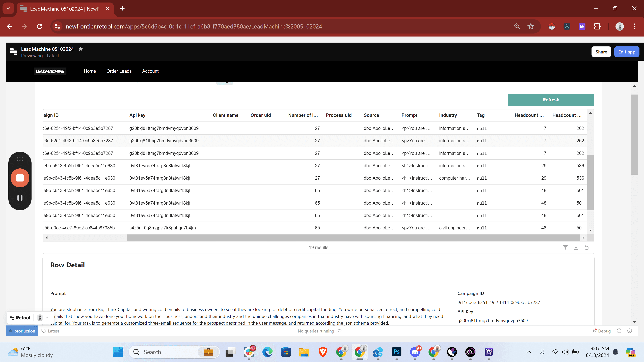Expand the Retool user menu chevron
Screen dimensions: 644x362
tap(47, 318)
